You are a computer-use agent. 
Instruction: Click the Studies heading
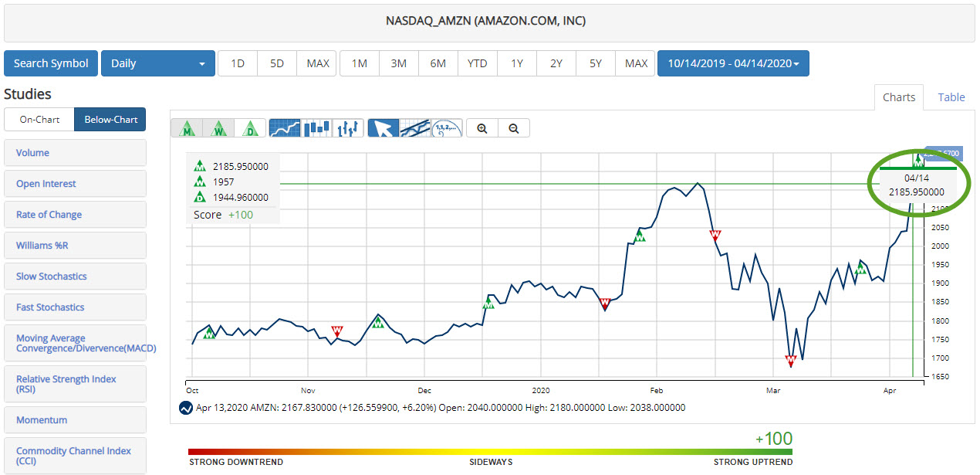coord(28,94)
